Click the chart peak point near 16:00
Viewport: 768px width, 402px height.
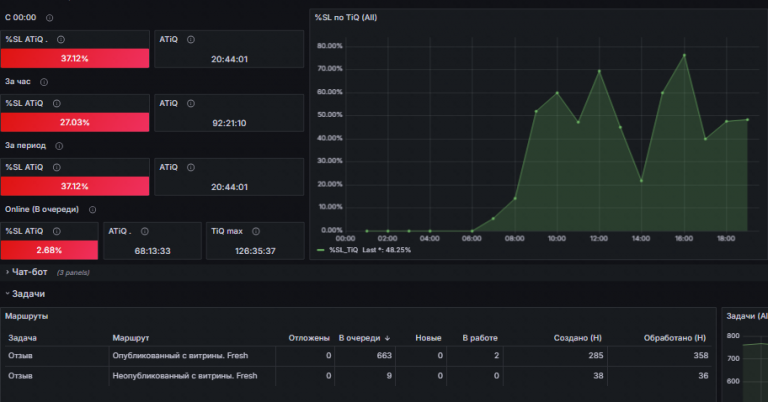684,55
